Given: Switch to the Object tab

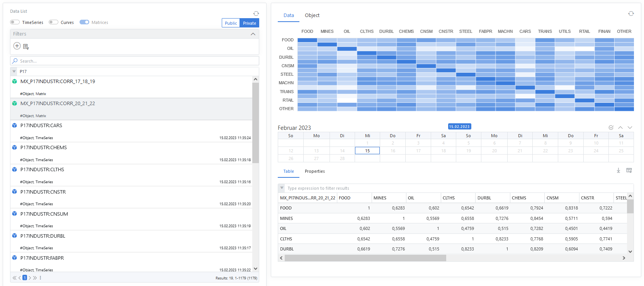Looking at the screenshot, I should pyautogui.click(x=312, y=15).
